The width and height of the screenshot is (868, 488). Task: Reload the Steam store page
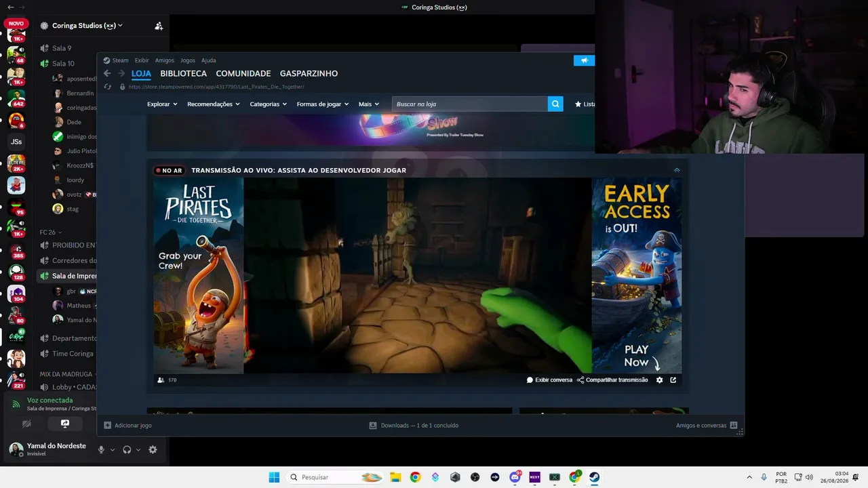pyautogui.click(x=107, y=87)
